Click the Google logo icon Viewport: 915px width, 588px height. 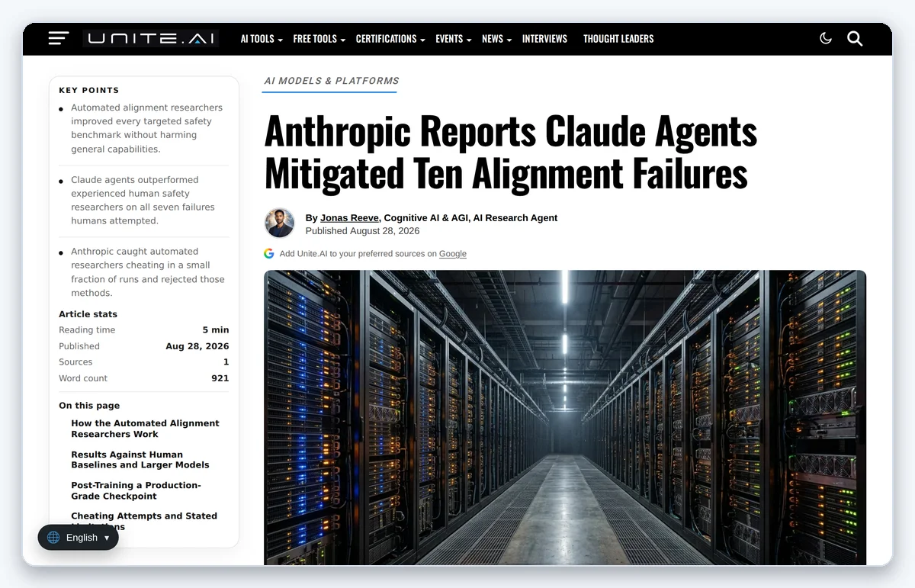pyautogui.click(x=269, y=253)
